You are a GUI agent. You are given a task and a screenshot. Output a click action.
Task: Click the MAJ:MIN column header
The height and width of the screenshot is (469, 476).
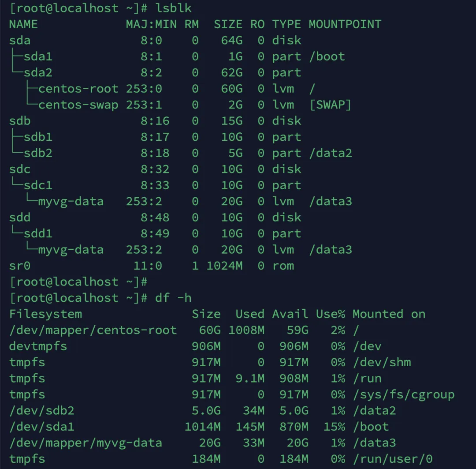[x=151, y=24]
